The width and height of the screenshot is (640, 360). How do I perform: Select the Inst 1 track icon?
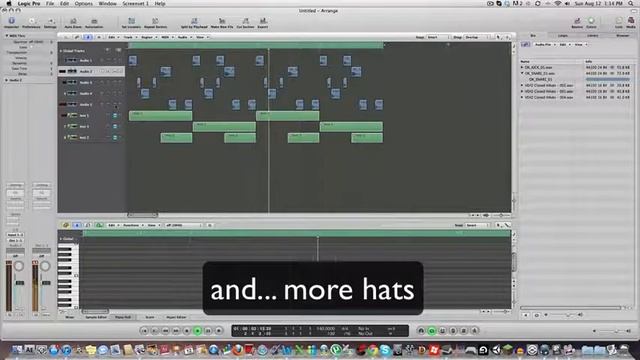pyautogui.click(x=72, y=116)
